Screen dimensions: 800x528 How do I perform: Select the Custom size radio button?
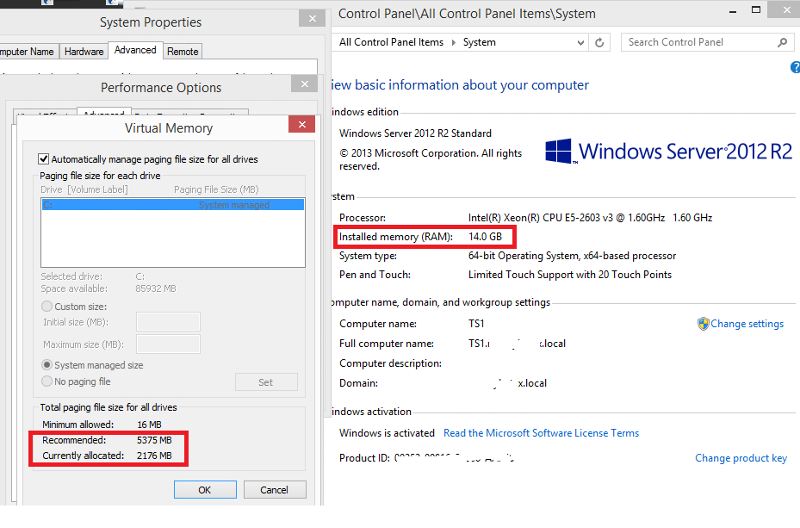click(46, 307)
